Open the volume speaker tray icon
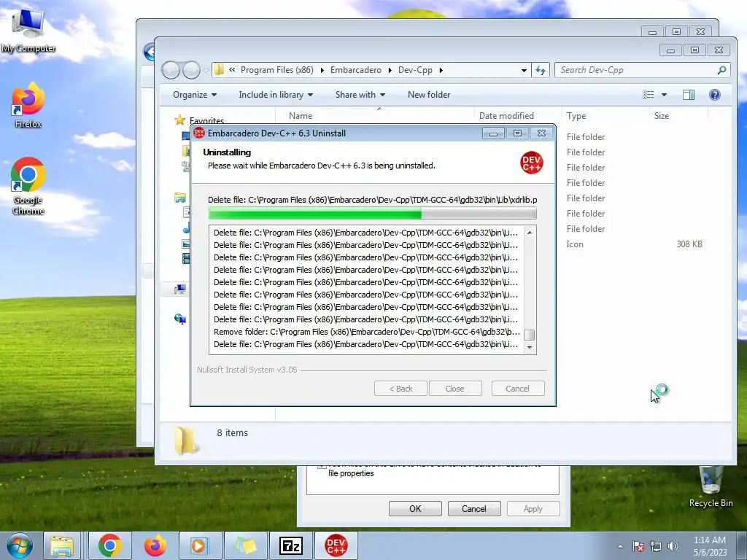 pos(673,546)
